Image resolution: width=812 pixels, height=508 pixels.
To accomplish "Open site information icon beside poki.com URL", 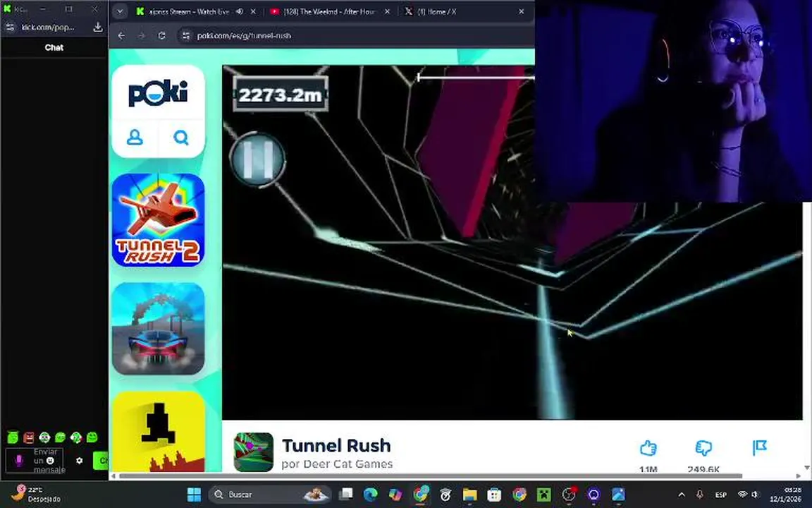I will tap(186, 35).
